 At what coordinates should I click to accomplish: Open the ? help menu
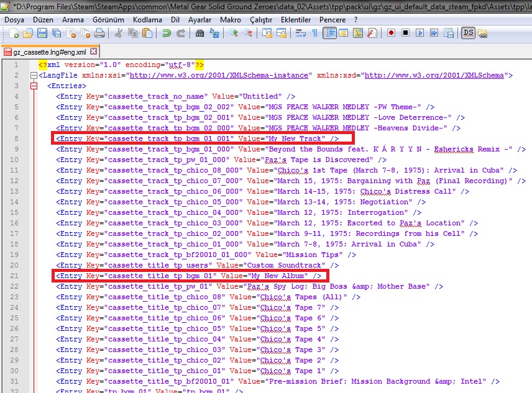(x=356, y=20)
